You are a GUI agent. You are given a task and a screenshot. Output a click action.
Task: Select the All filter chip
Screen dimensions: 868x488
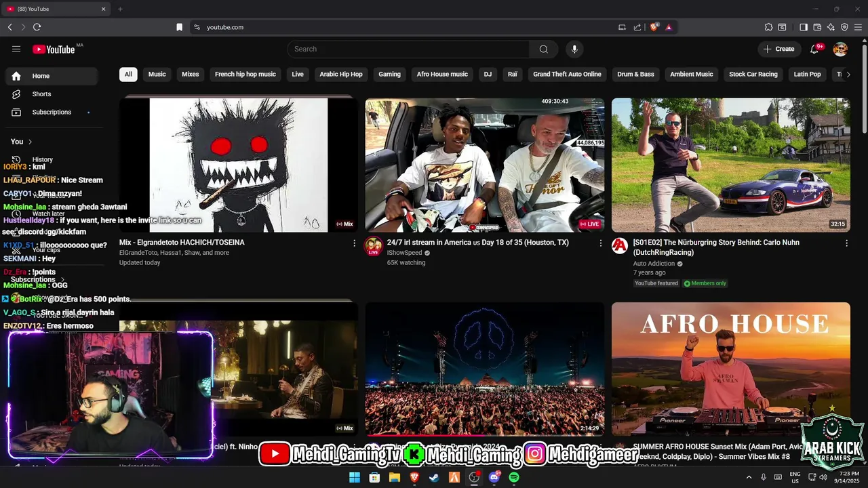tap(128, 74)
